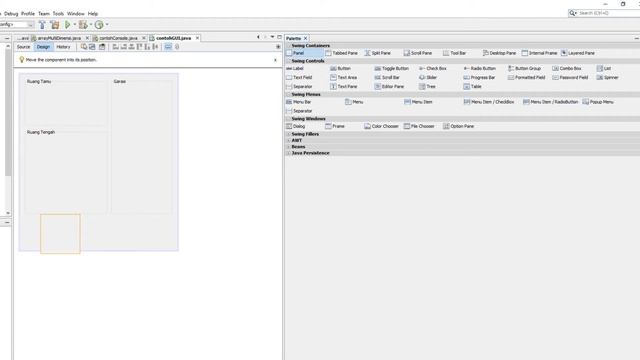
Task: Click the Profile Project clock icon
Action: (x=99, y=25)
